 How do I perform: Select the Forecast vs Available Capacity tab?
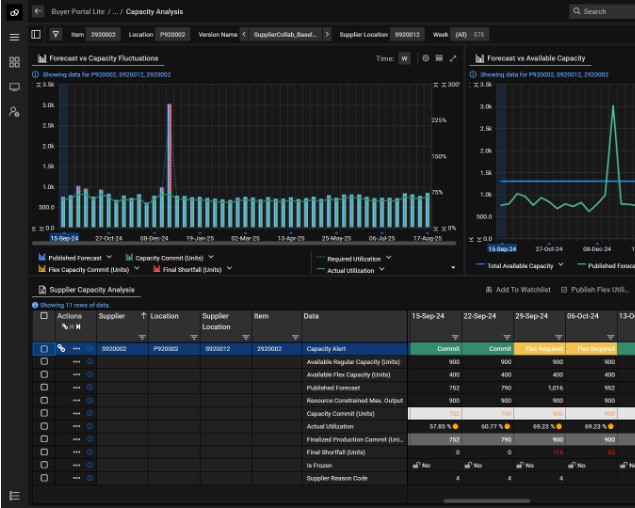tap(535, 59)
